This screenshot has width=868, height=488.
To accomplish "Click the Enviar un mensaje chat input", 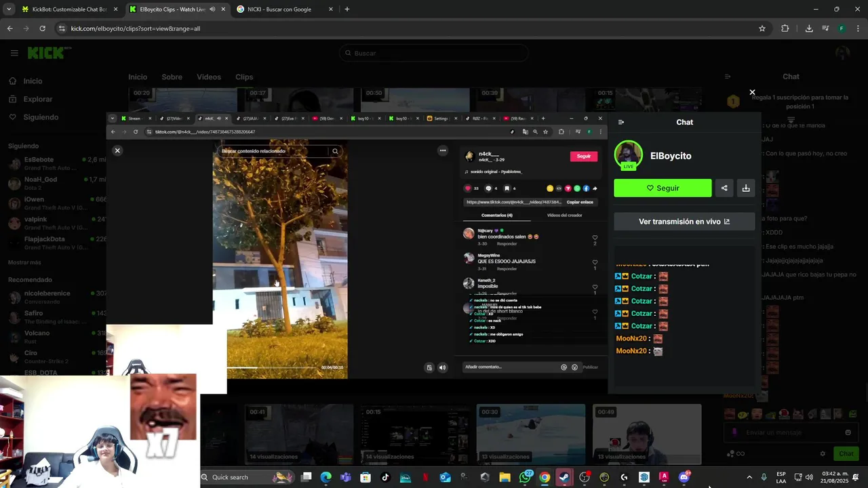I will (x=790, y=432).
